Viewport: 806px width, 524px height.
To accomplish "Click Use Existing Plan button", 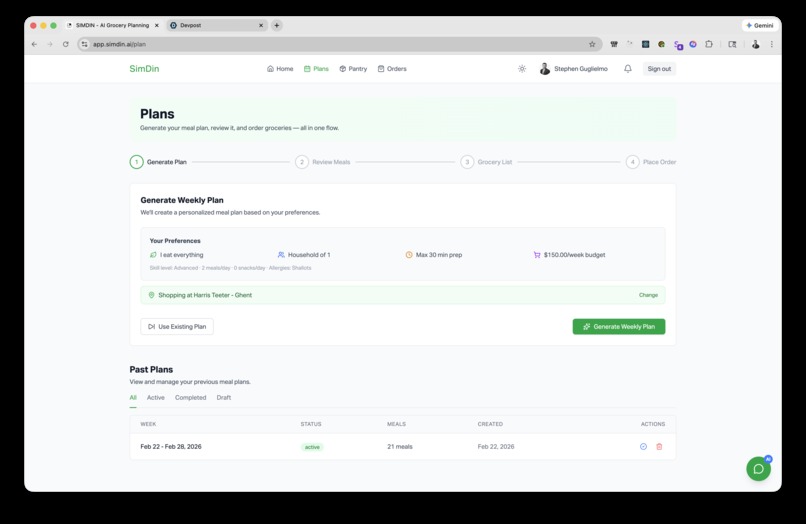I will (177, 327).
